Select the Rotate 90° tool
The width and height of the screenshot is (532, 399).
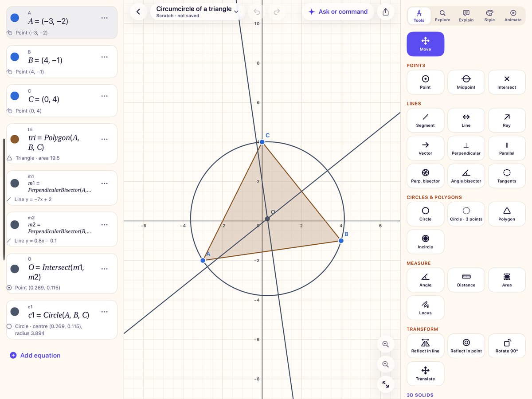coord(507,346)
